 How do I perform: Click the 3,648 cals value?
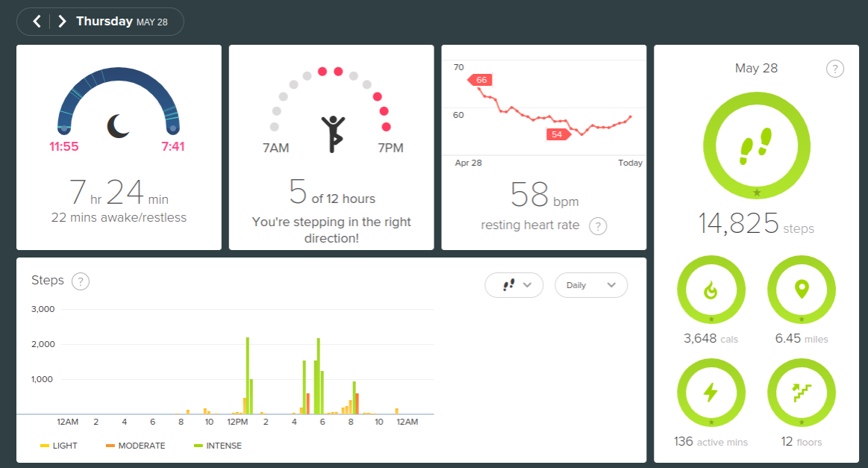pyautogui.click(x=711, y=338)
